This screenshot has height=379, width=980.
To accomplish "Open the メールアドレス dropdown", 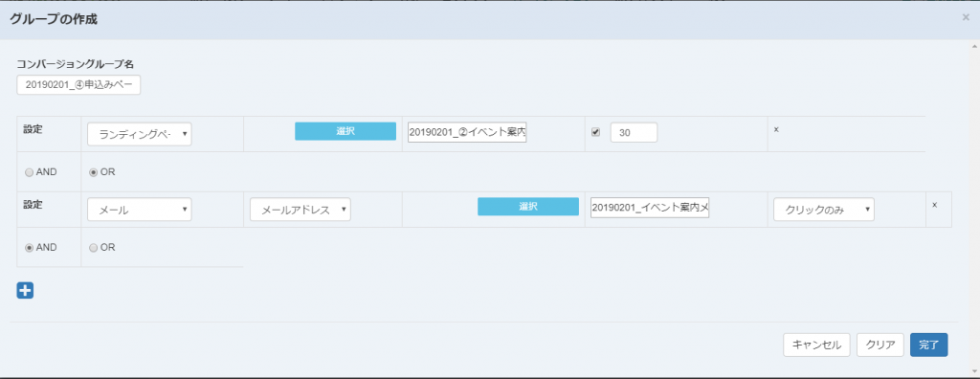I will [x=300, y=210].
